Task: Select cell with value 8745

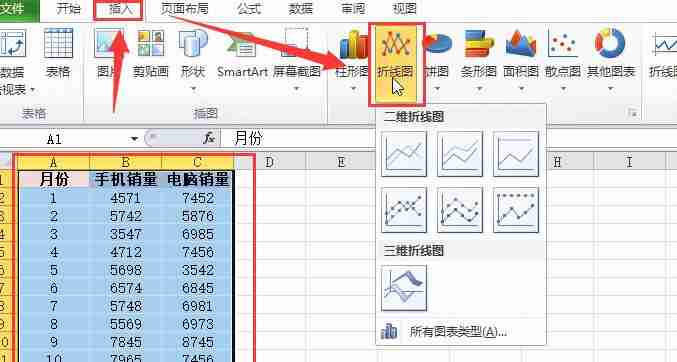Action: click(197, 342)
